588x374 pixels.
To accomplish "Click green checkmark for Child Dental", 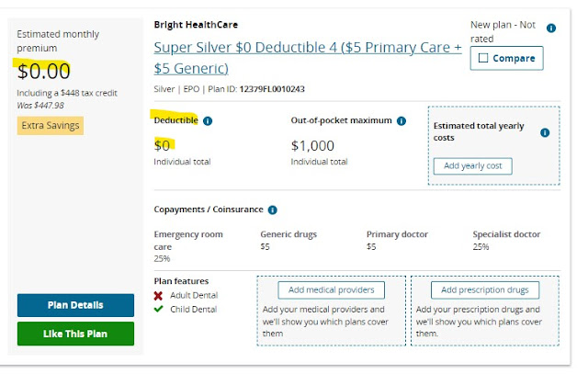I will click(x=159, y=309).
